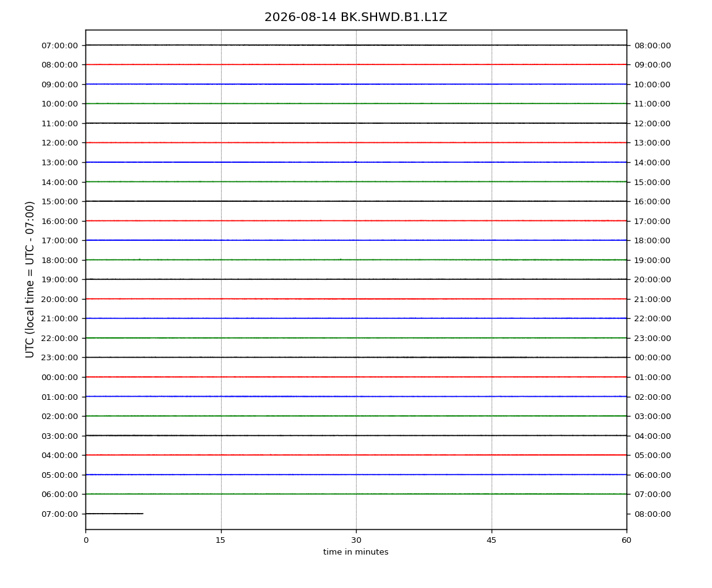Click the left 18:00:00 row label

[x=59, y=260]
